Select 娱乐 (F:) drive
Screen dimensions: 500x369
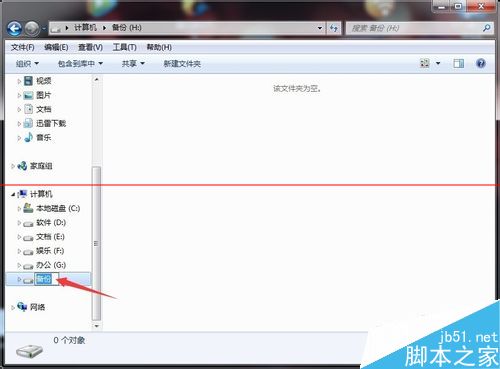[50, 251]
